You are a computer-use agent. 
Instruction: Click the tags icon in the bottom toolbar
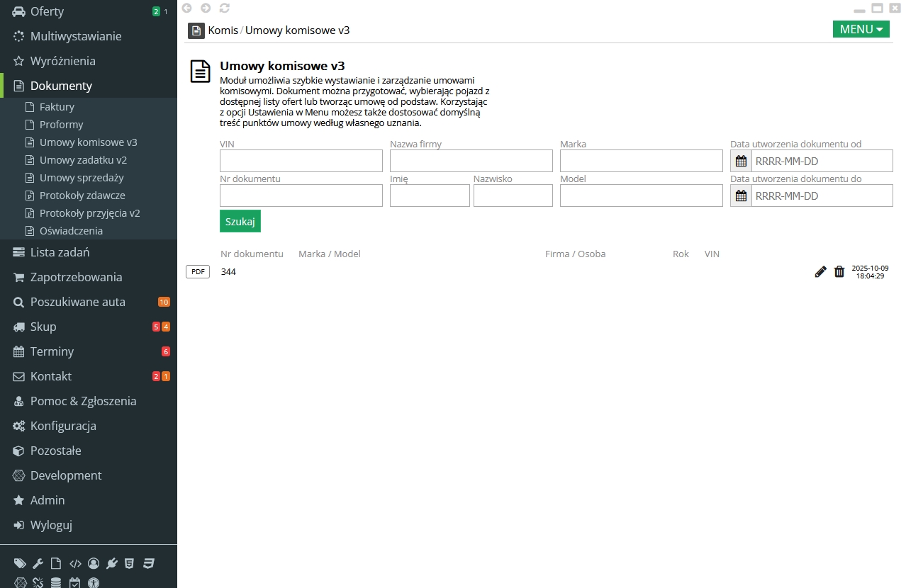pyautogui.click(x=20, y=564)
